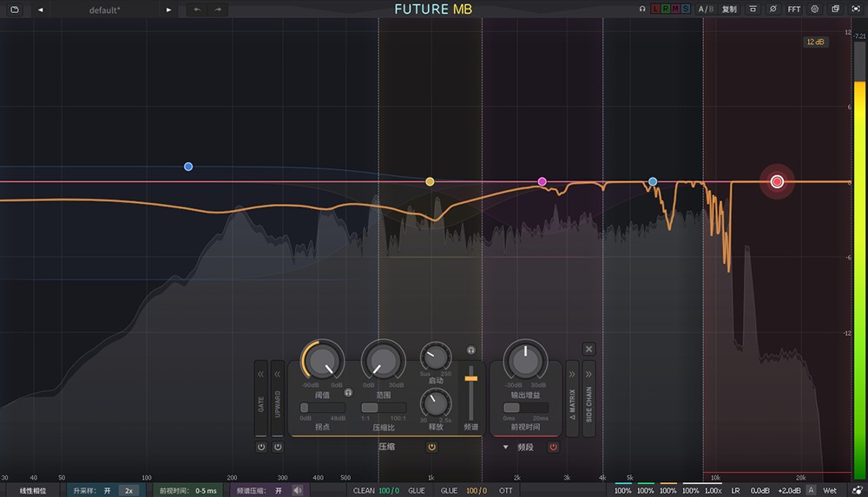Click the 拐点 knee slider
868x497 pixels.
point(323,408)
